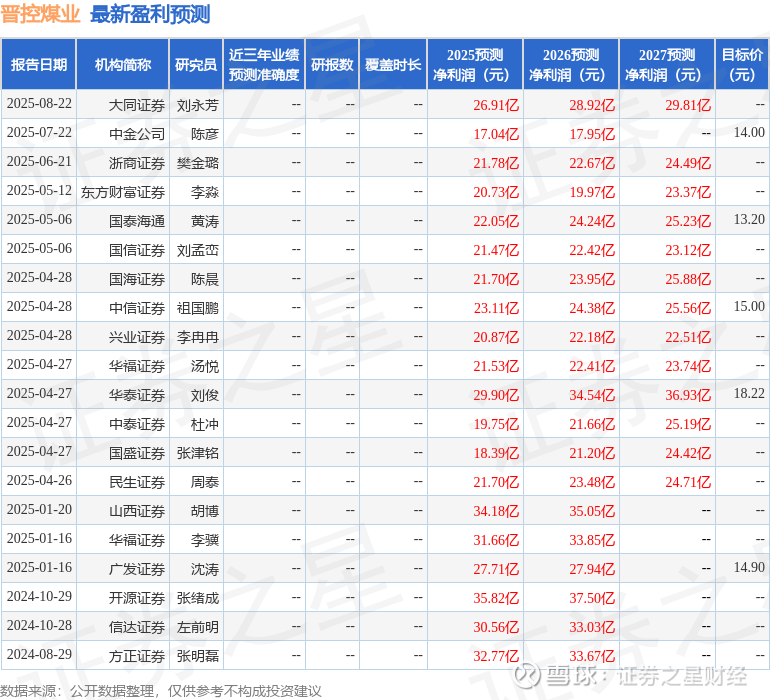Click target price 15.00
Viewport: 770px width, 700px height.
749,306
